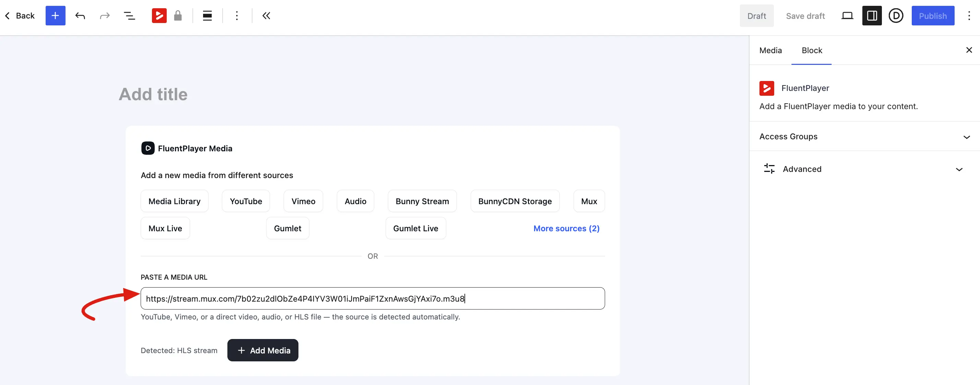Show More sources (2)
The image size is (980, 385).
566,228
